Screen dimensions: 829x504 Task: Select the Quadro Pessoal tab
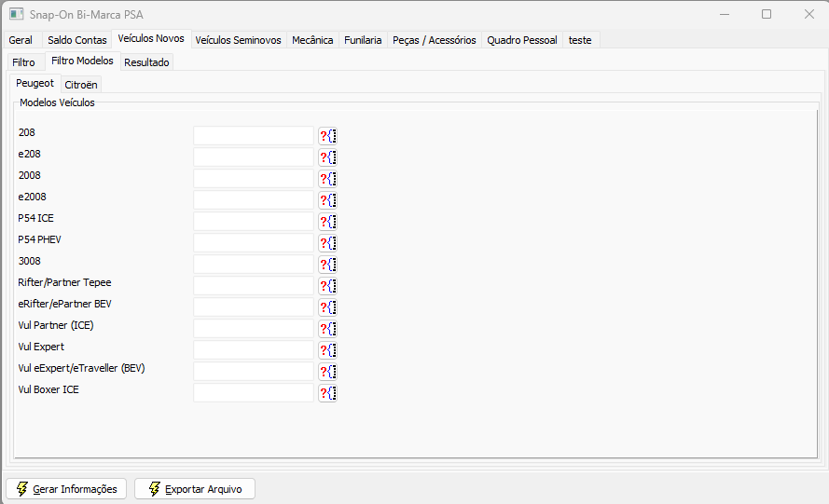522,40
